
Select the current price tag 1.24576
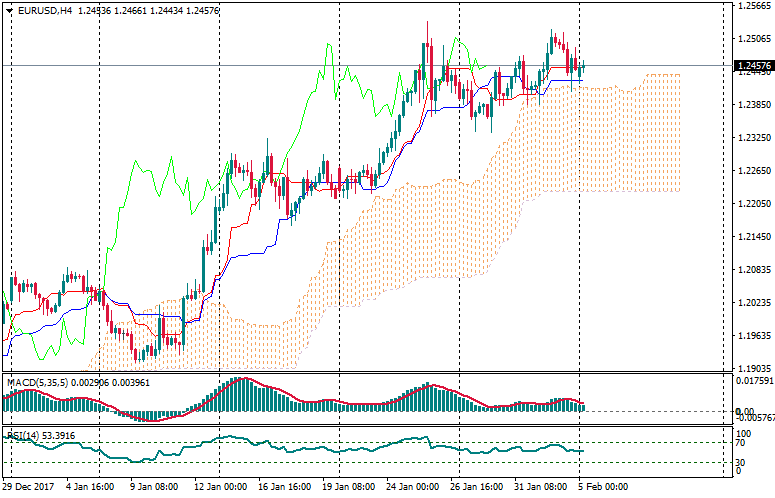tap(753, 67)
